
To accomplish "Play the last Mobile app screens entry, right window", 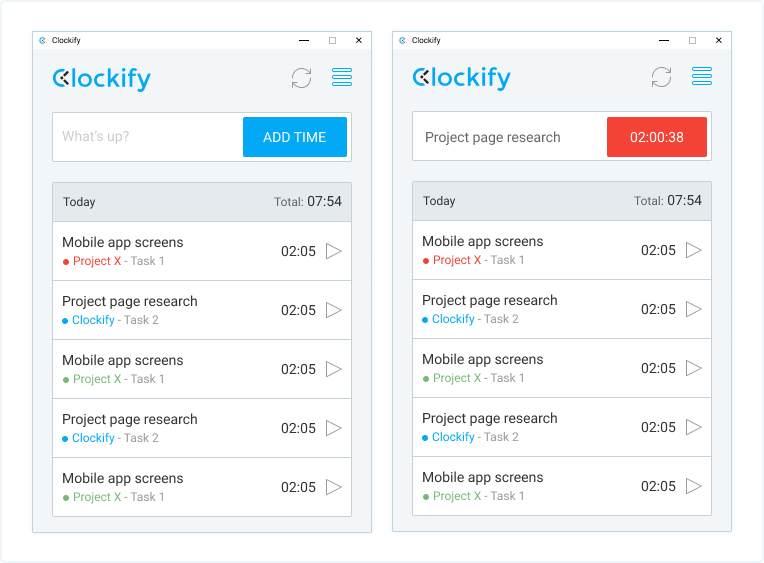I will pyautogui.click(x=694, y=486).
